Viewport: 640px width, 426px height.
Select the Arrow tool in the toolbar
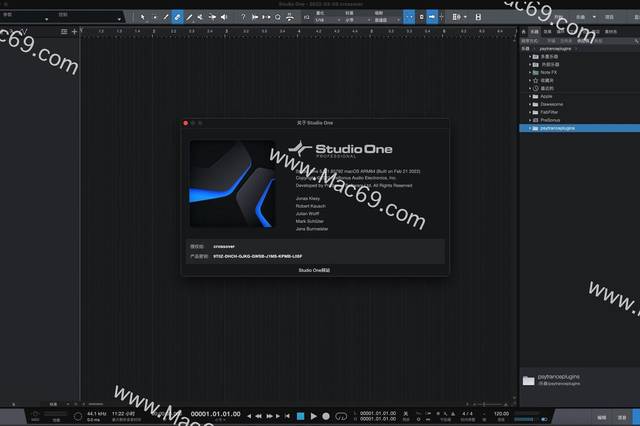[x=143, y=17]
